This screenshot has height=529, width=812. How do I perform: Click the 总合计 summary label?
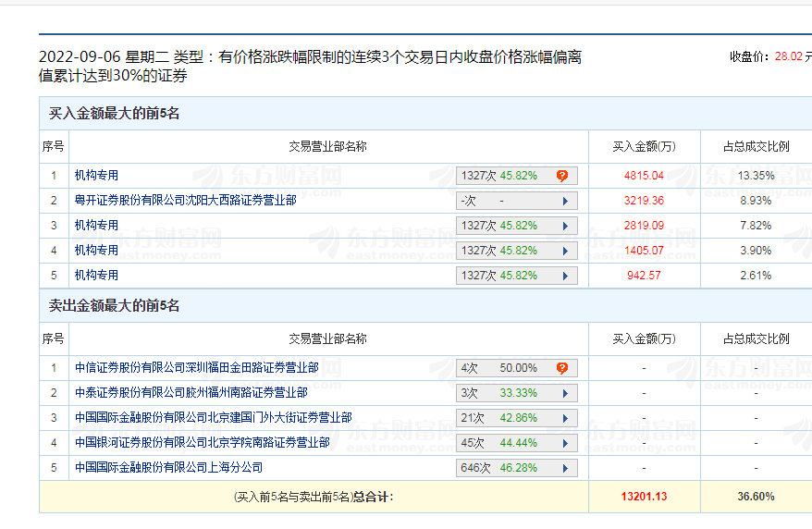[373, 497]
